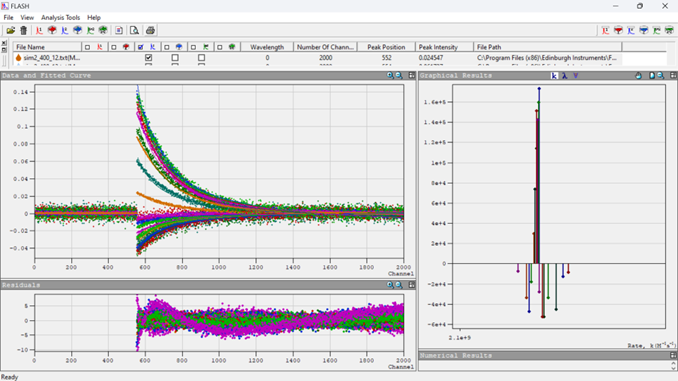678x381 pixels.
Task: Click the hand pan icon in Graphical Results
Action: click(639, 75)
